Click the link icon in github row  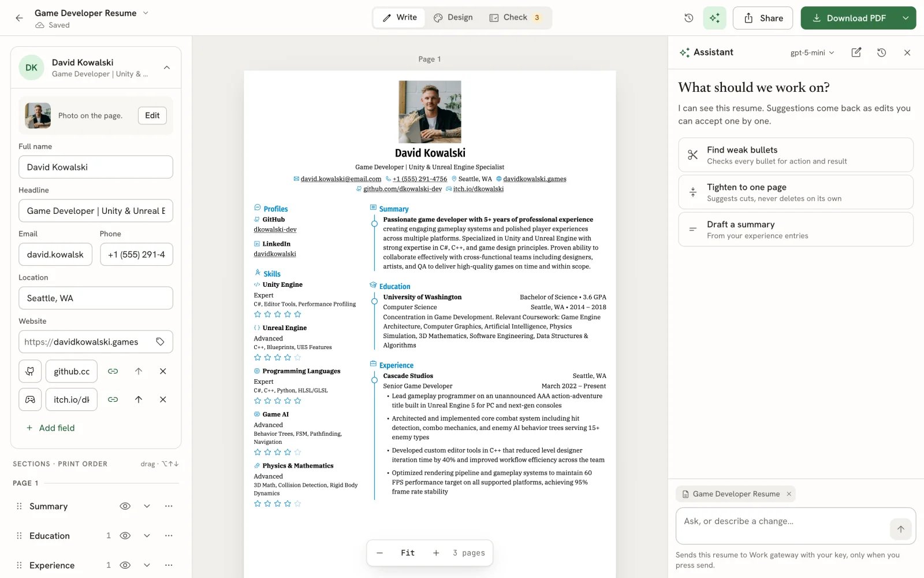coord(113,371)
